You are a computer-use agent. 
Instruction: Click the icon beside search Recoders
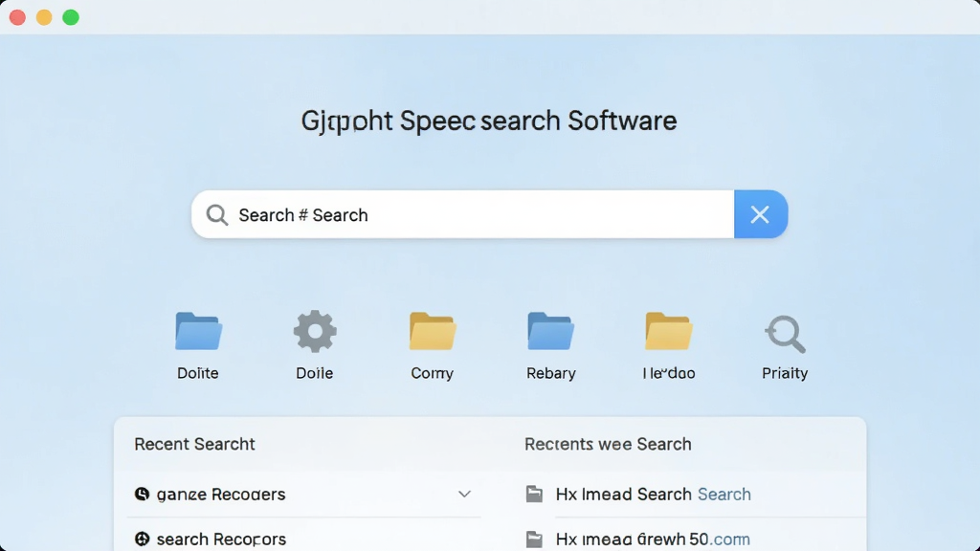coord(142,539)
